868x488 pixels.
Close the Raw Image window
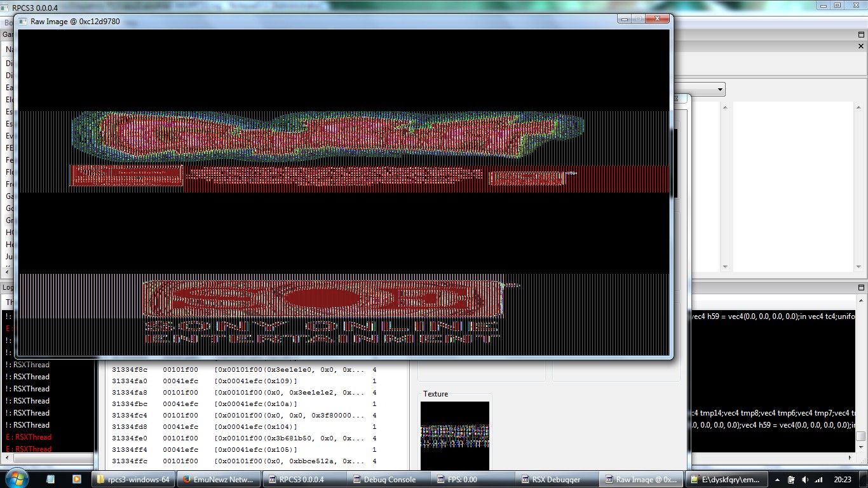click(658, 19)
